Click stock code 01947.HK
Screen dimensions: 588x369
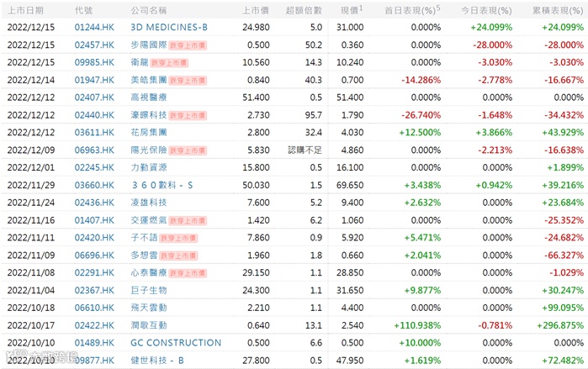click(x=94, y=80)
